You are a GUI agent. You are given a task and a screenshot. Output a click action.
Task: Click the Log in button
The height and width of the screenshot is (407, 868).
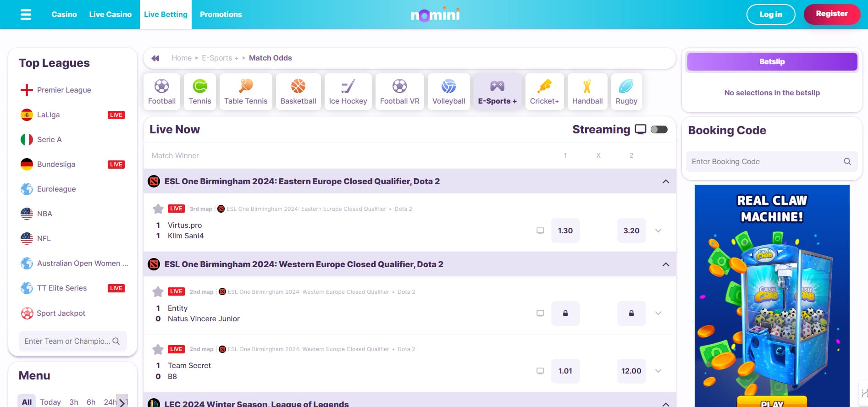[x=771, y=15]
